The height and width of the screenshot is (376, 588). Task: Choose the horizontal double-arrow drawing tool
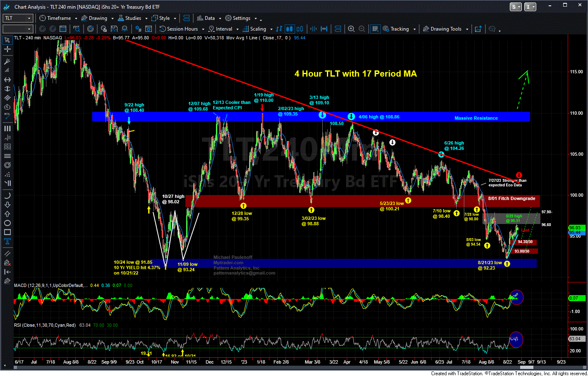[x=7, y=80]
